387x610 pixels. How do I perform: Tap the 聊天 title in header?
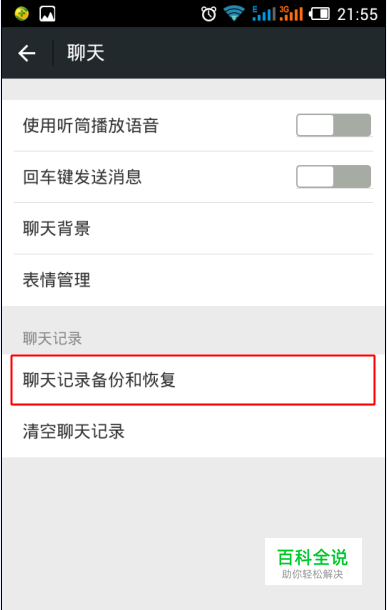(86, 53)
